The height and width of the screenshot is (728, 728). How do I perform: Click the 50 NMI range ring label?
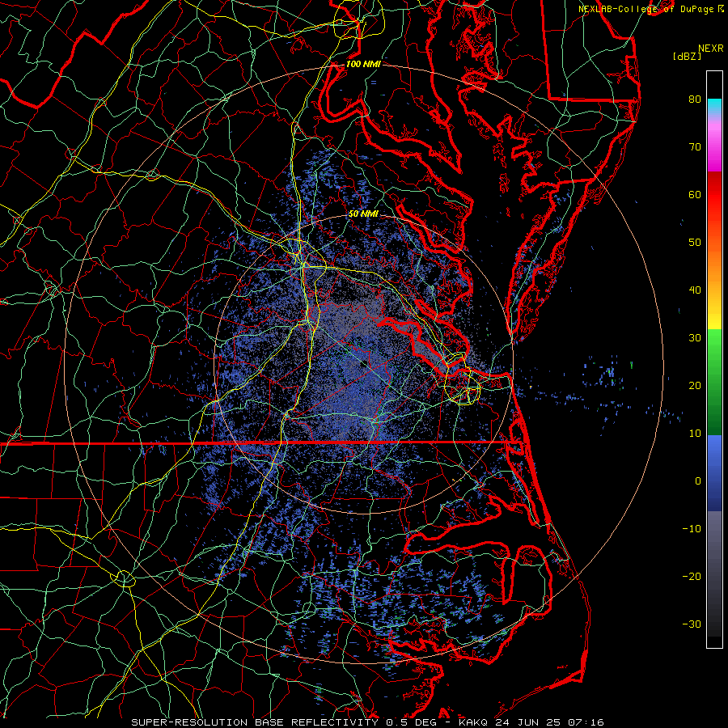click(x=363, y=214)
